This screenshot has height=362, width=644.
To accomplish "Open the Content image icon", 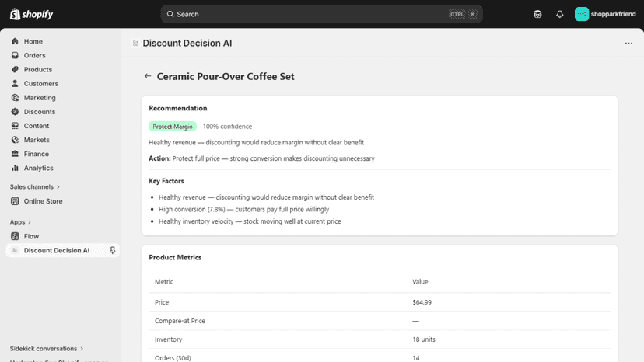I will (x=16, y=126).
